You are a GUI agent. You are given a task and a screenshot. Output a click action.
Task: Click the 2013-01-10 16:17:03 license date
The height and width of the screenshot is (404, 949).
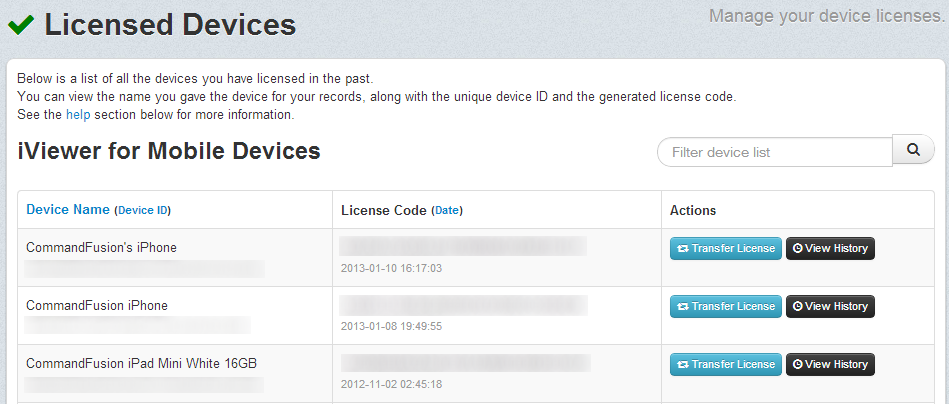pos(391,269)
